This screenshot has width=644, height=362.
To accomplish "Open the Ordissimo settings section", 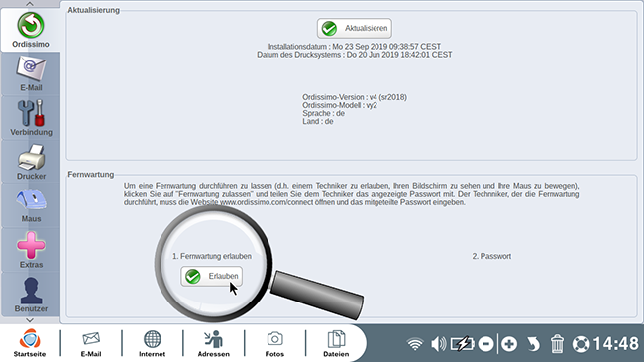I will pos(31,30).
